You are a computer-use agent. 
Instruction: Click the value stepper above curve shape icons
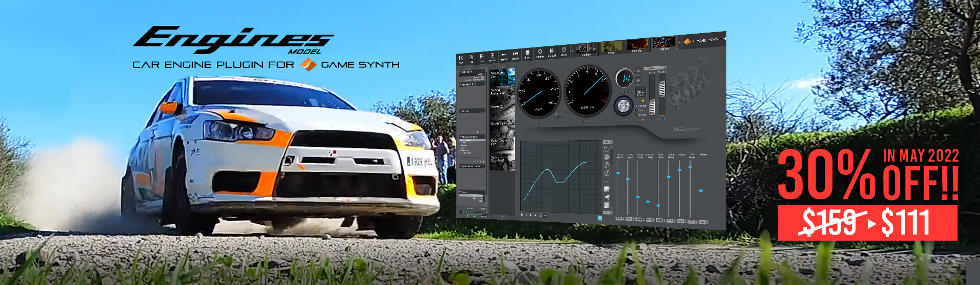tap(608, 142)
